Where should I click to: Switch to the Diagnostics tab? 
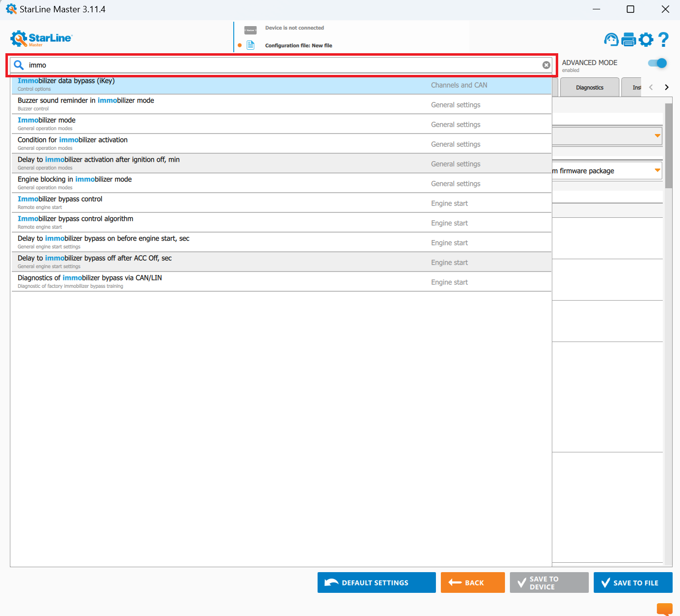pyautogui.click(x=590, y=87)
